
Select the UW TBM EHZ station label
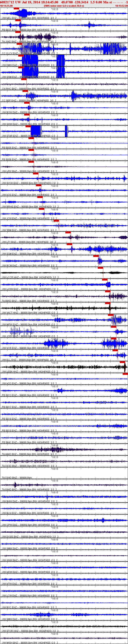(x=29, y=230)
